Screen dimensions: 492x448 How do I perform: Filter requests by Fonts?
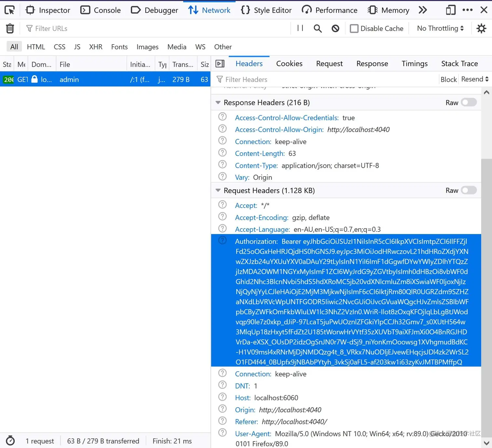click(x=119, y=47)
